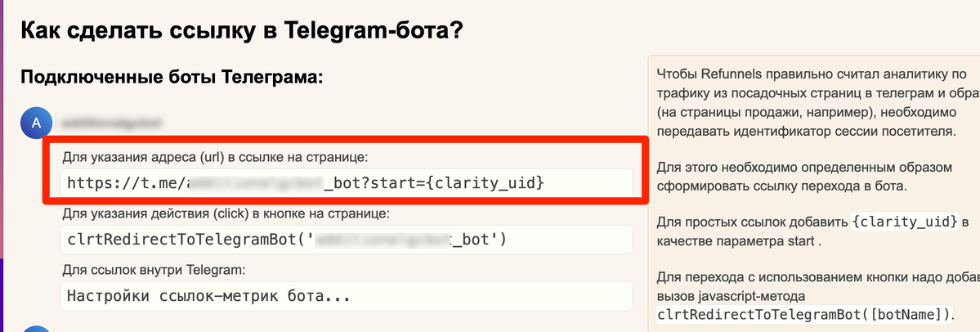980x332 pixels.
Task: Click clrtRedirectToTelegramBot([botName]) code chip in help panel
Action: 804,314
